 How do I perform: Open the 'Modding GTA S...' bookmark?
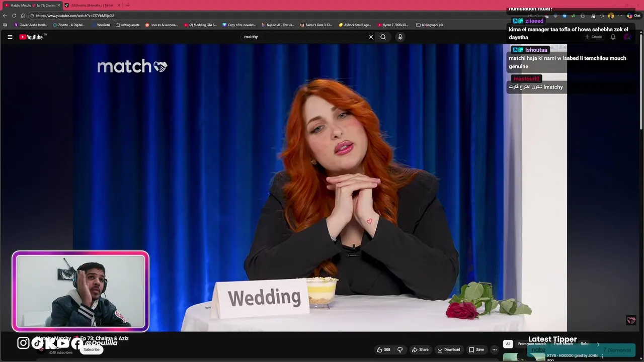point(200,25)
